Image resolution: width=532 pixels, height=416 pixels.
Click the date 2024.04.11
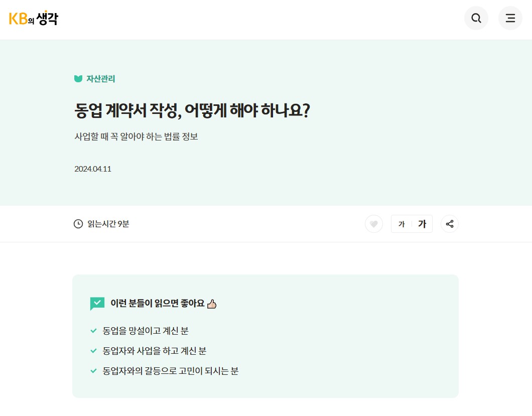tap(93, 169)
